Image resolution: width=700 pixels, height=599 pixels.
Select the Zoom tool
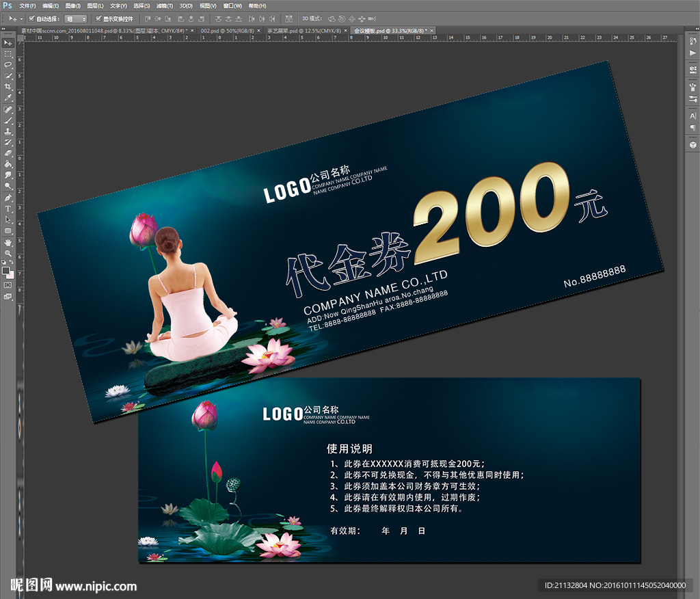[x=8, y=253]
